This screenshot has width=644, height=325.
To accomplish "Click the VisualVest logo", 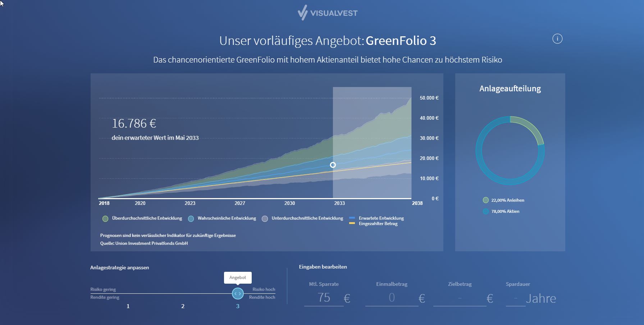I will pos(328,13).
